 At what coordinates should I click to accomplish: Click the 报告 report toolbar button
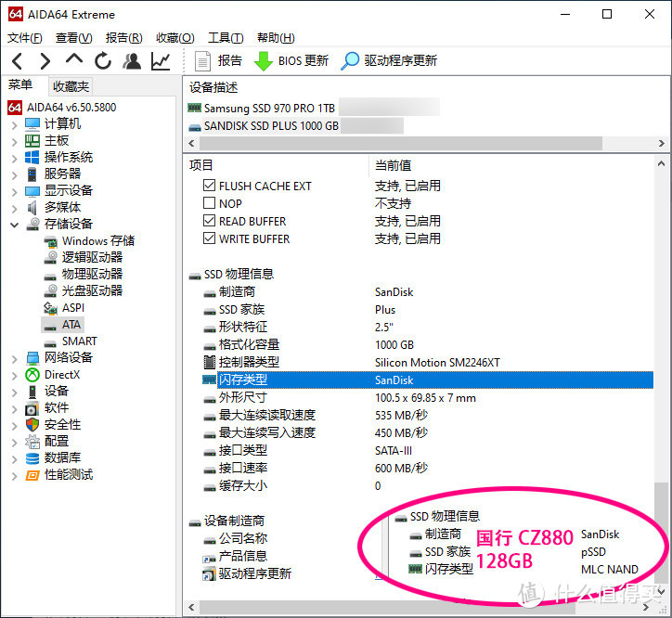(218, 61)
